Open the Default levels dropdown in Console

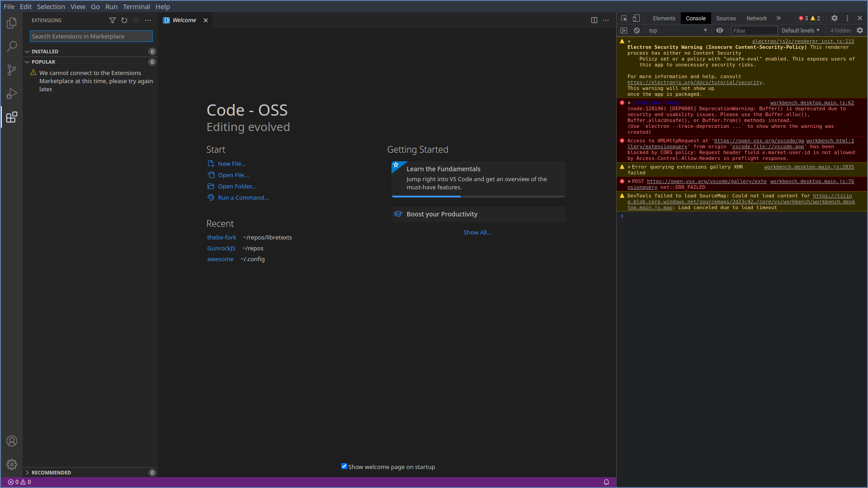[800, 30]
